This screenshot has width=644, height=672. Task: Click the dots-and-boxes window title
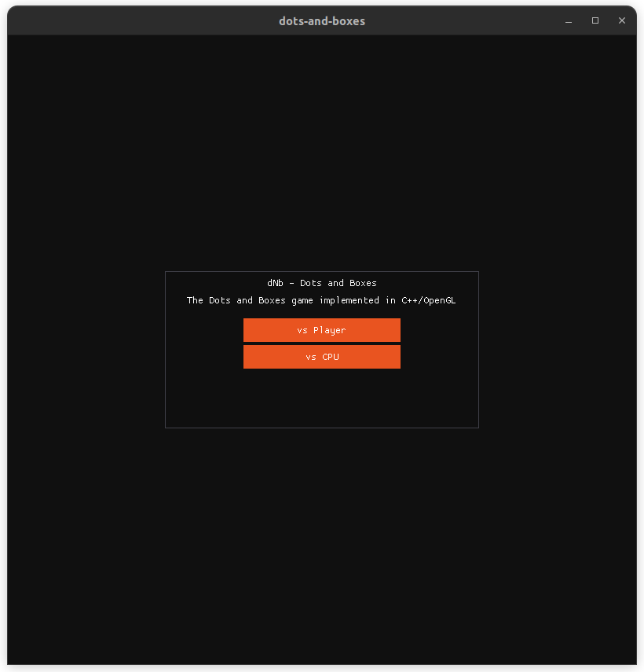tap(322, 21)
